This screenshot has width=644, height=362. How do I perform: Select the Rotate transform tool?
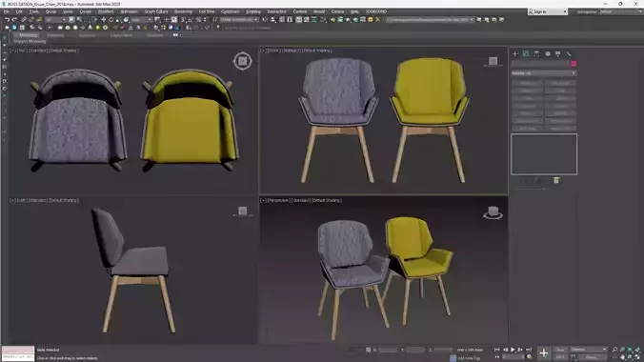pyautogui.click(x=111, y=19)
